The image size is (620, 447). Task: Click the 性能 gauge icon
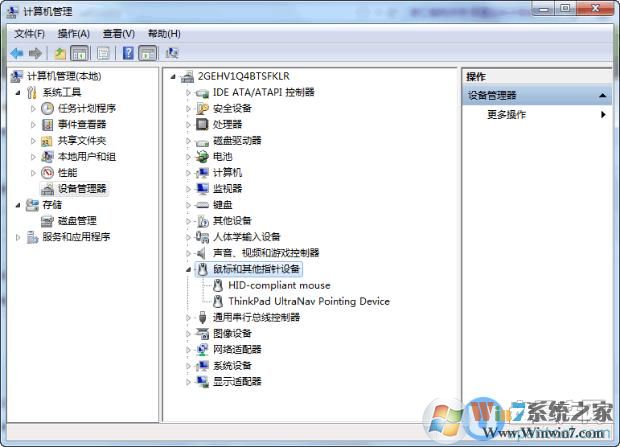(47, 173)
